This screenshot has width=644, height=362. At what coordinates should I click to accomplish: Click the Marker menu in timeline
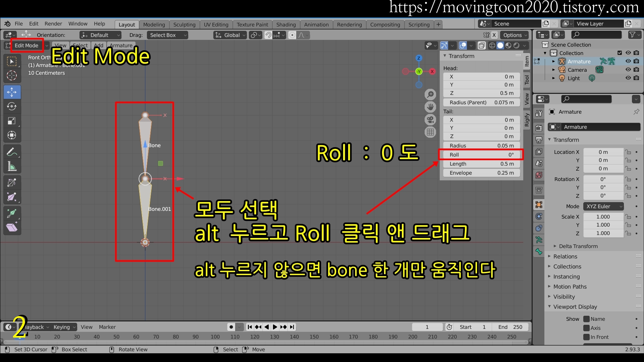107,327
